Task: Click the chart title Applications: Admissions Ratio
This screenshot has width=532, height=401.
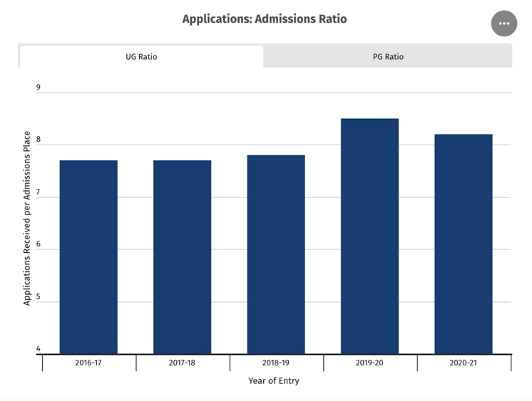Action: tap(265, 19)
